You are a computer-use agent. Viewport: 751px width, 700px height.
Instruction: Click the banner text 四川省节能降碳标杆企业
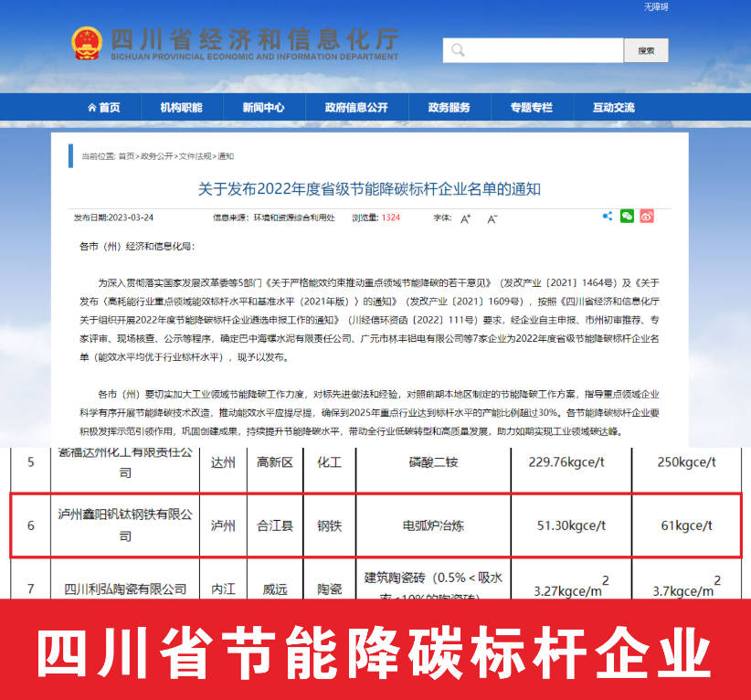375,652
